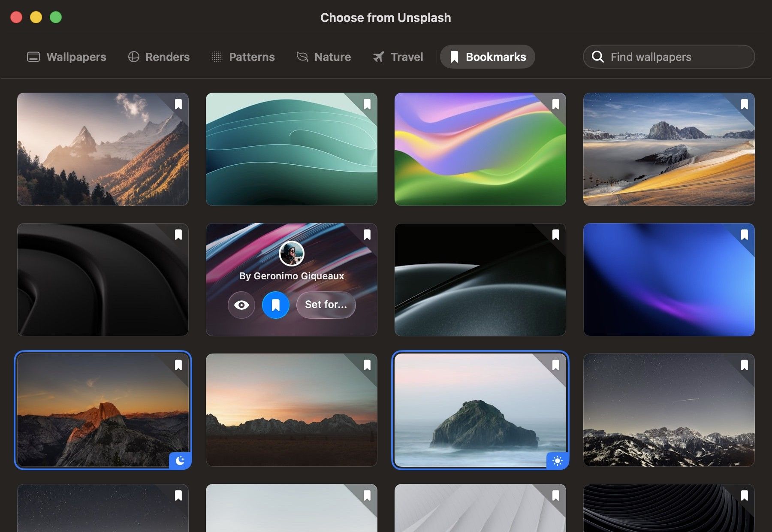Remove bookmark on starry snowy mountains wallpaper

click(x=745, y=365)
